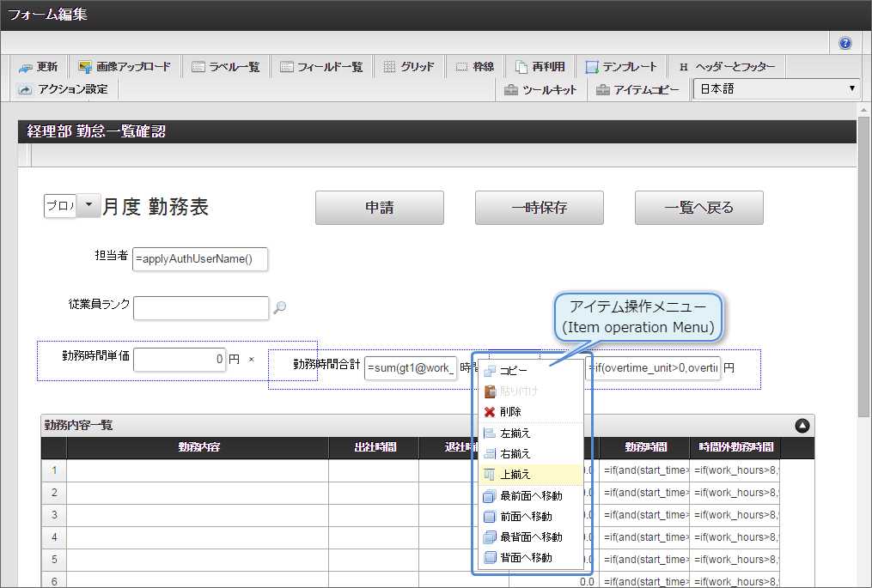The width and height of the screenshot is (872, 588).
Task: Click the 更新 update toolbar icon
Action: [x=38, y=67]
